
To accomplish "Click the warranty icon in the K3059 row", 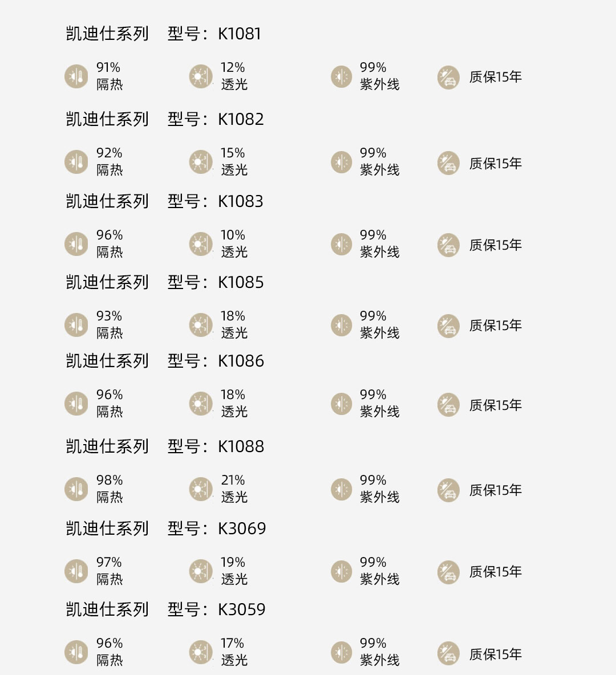I will pos(448,653).
